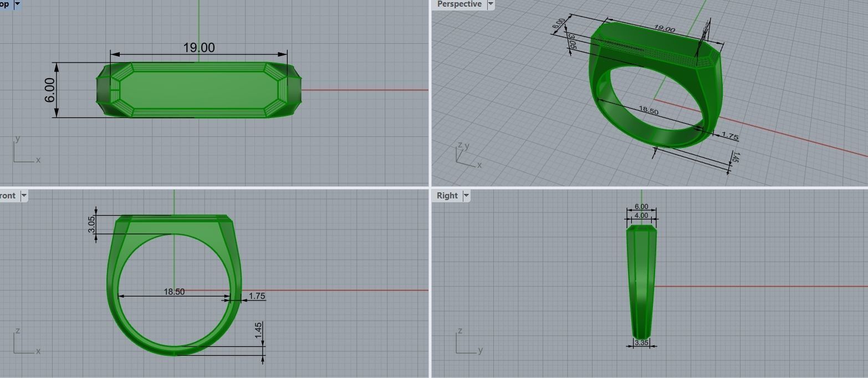Select the 3.05 dimension in Front view

92,224
